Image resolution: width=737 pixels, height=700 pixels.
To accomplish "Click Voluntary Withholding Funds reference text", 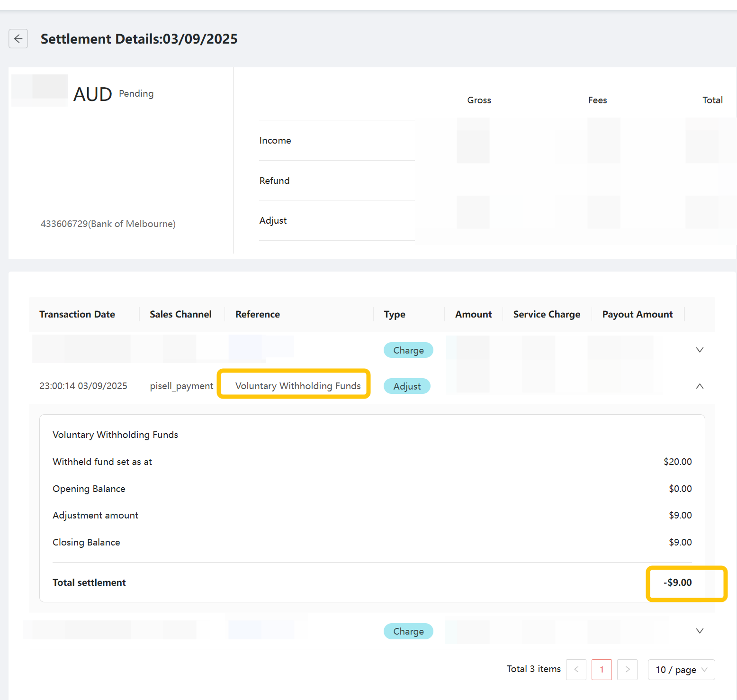I will click(298, 386).
